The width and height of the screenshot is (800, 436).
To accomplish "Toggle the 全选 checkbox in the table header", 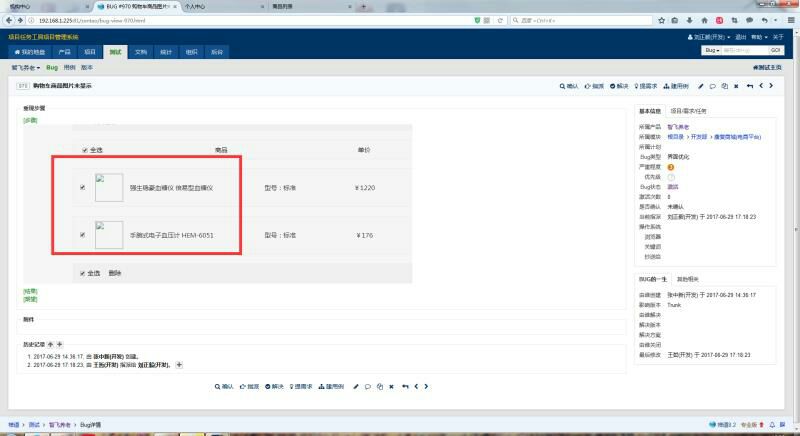I will pos(85,150).
